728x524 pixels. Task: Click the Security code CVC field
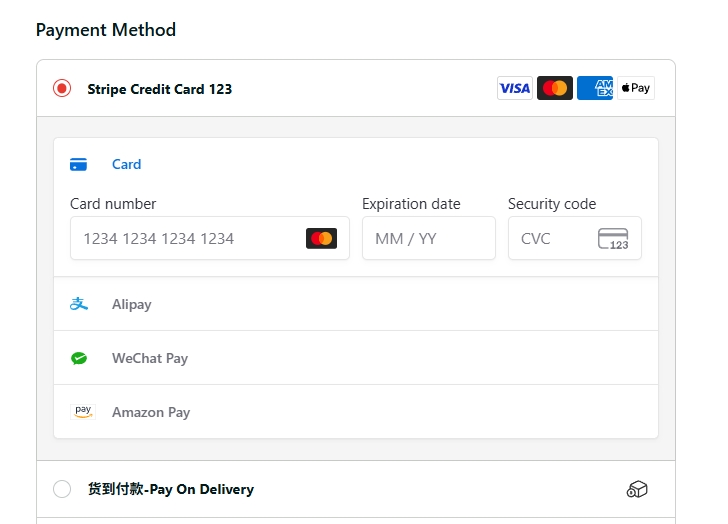[x=550, y=239]
